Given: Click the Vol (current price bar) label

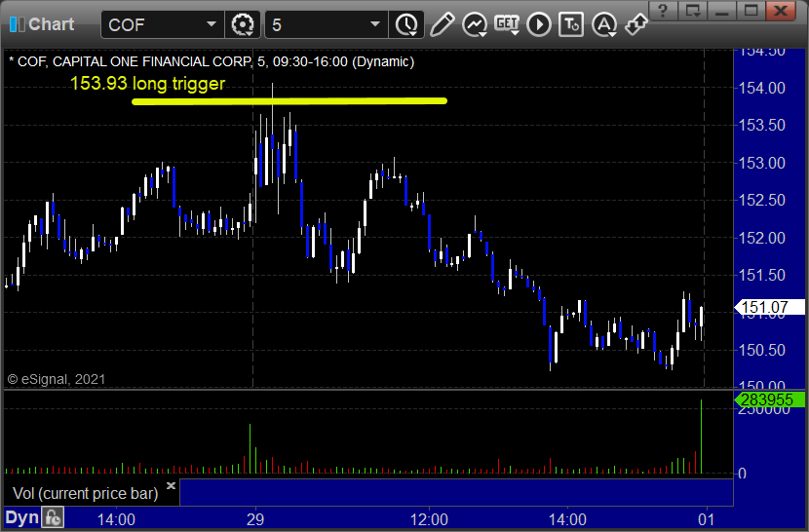Looking at the screenshot, I should pos(85,493).
